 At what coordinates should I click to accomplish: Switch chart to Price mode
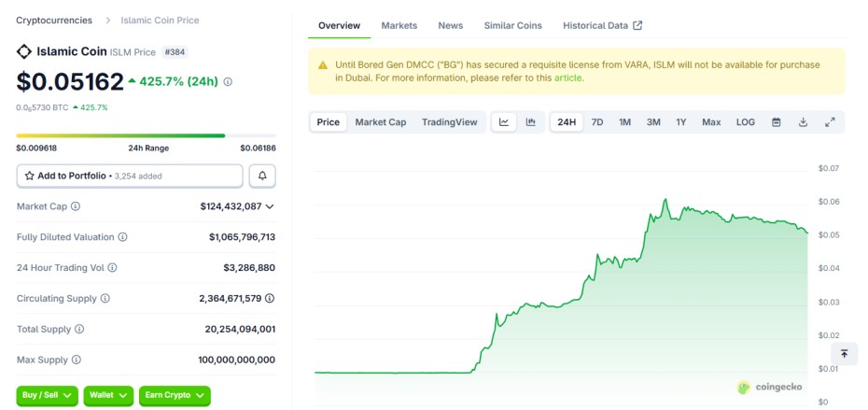coord(329,122)
